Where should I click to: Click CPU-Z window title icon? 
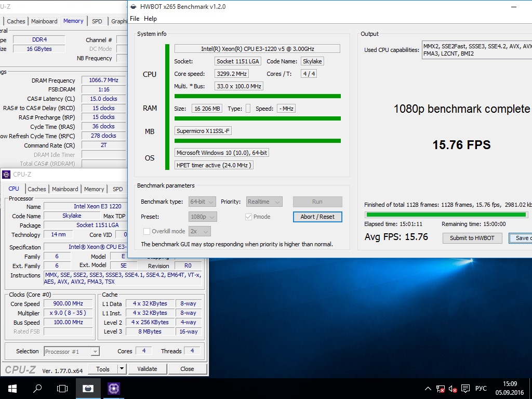[6, 175]
